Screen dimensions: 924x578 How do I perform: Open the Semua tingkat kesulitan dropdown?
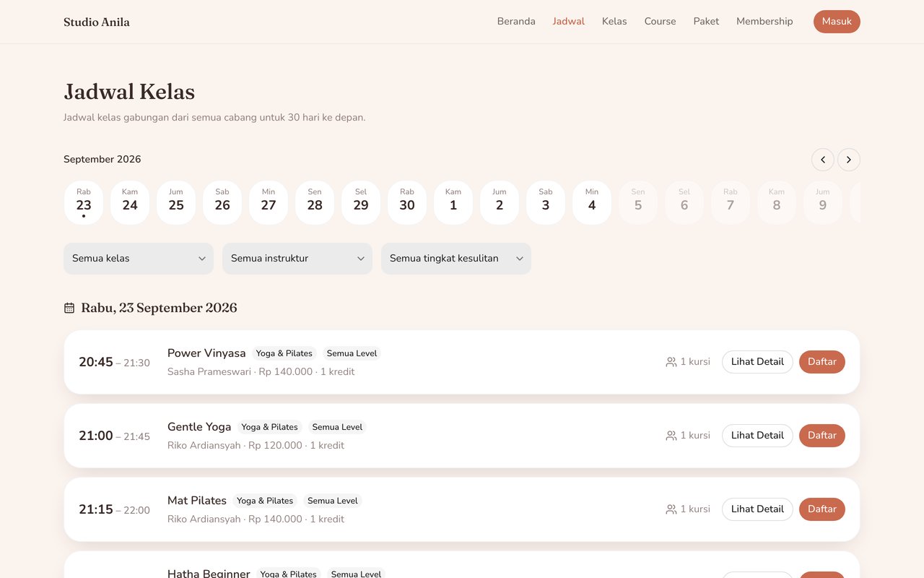point(456,259)
